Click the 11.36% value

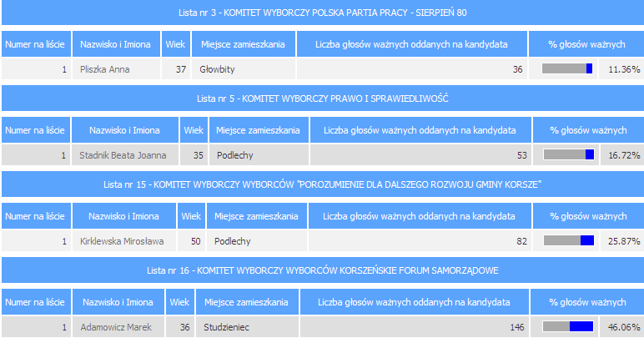624,69
